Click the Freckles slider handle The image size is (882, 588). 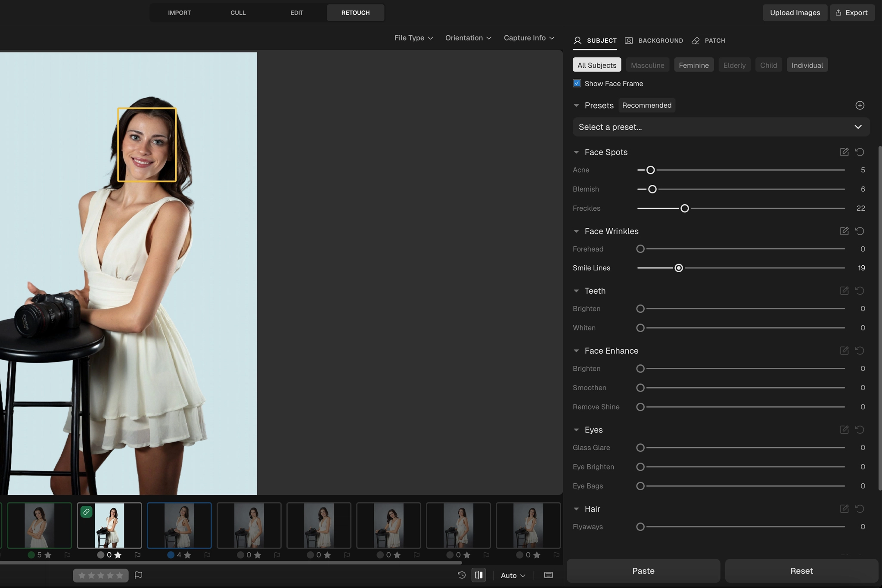(x=684, y=208)
